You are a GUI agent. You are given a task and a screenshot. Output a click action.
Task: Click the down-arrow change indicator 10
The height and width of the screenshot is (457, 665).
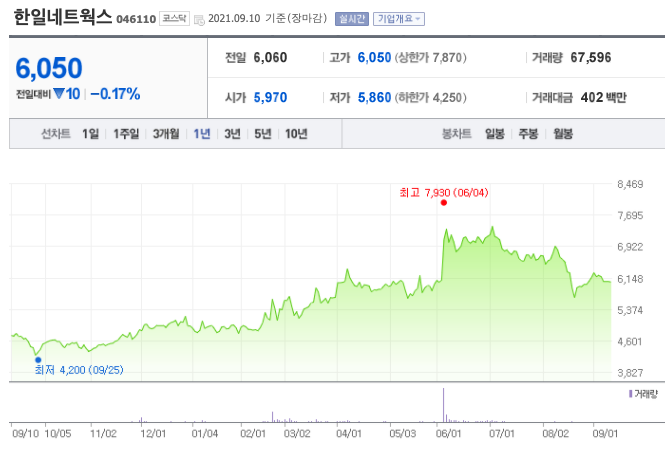(x=67, y=94)
